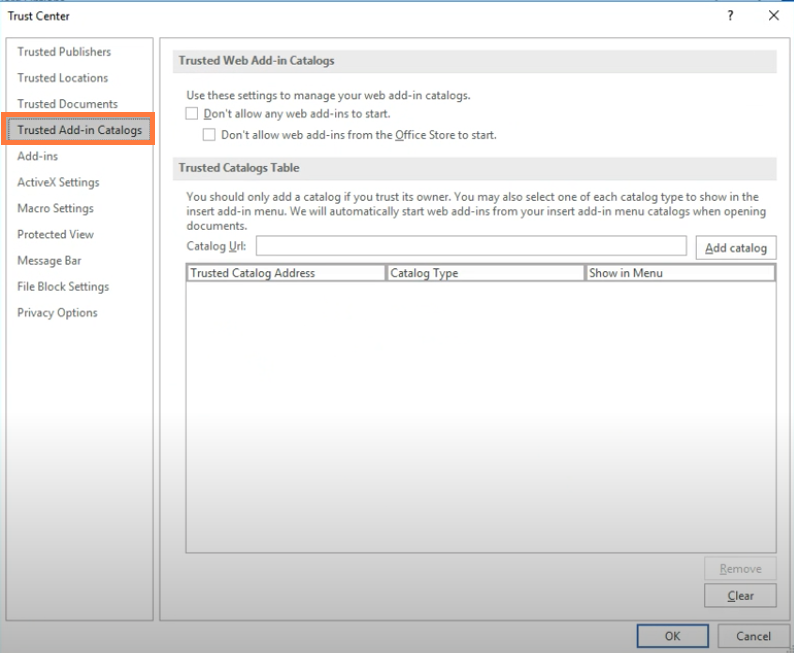This screenshot has width=794, height=653.
Task: Click Show in Menu column header
Action: pyautogui.click(x=680, y=273)
